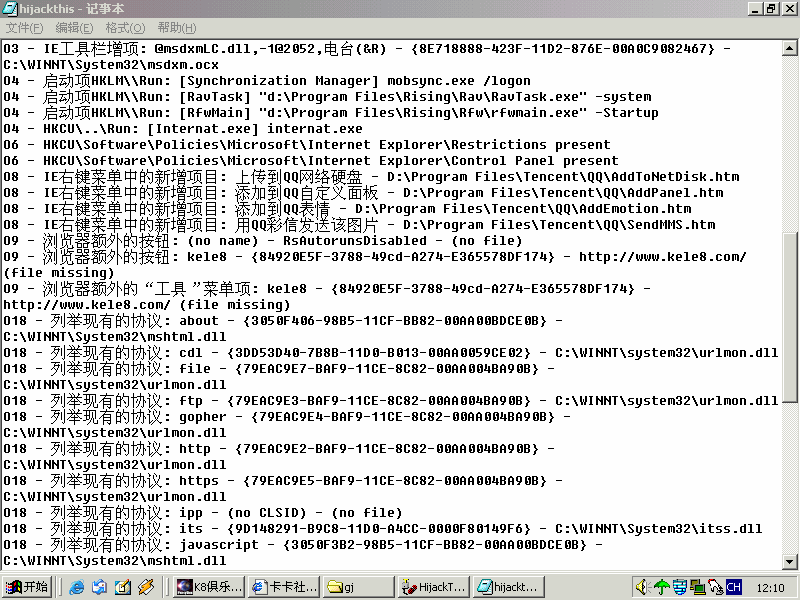Click the first http://www.kele8.com/ text
Viewport: 800px width, 600px height.
pyautogui.click(x=663, y=257)
